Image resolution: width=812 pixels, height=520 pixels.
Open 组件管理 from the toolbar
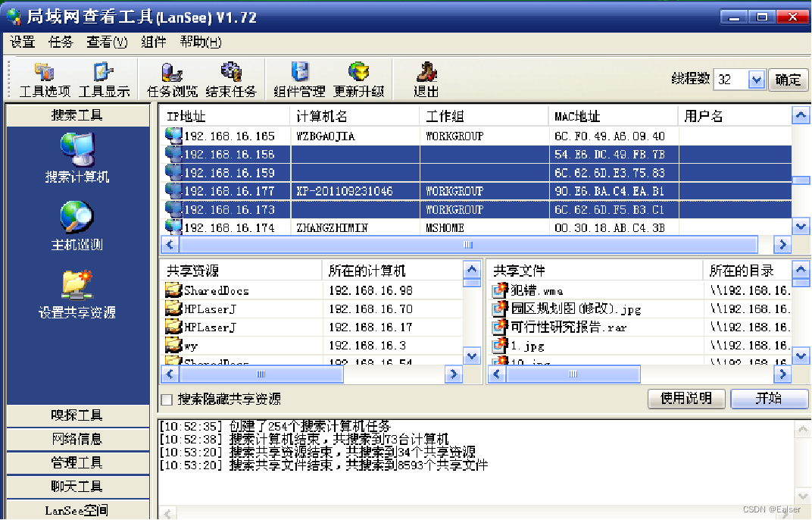pyautogui.click(x=299, y=80)
